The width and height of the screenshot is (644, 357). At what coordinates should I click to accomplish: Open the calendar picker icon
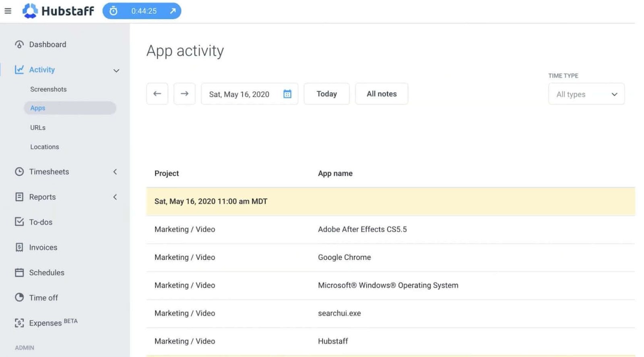click(287, 94)
